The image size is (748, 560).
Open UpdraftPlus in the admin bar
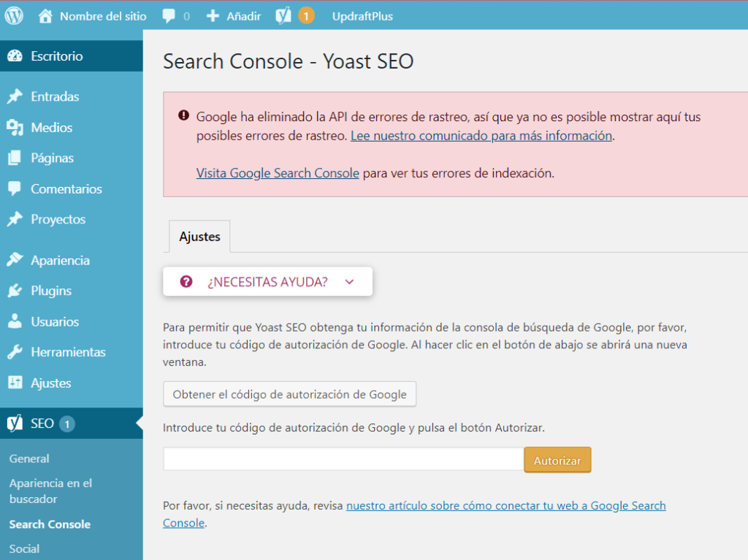[362, 16]
